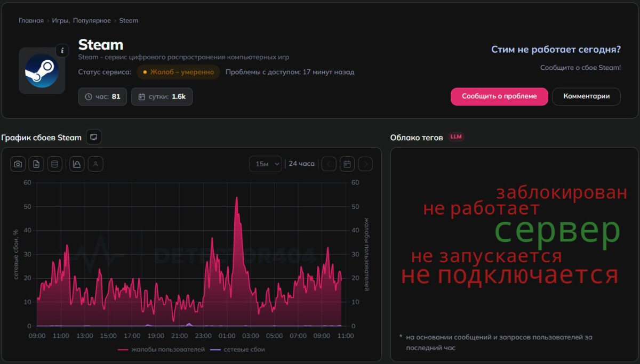
Task: Click Сообщите о сбое Steam! text
Action: (x=580, y=68)
